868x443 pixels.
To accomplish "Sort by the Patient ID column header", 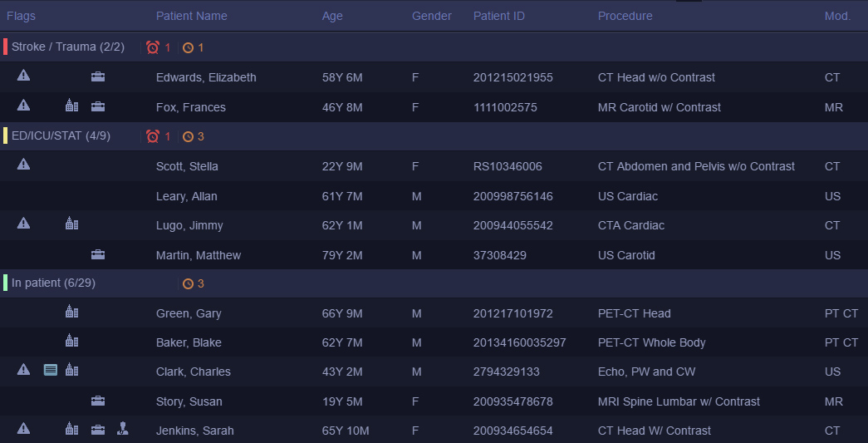I will 498,16.
